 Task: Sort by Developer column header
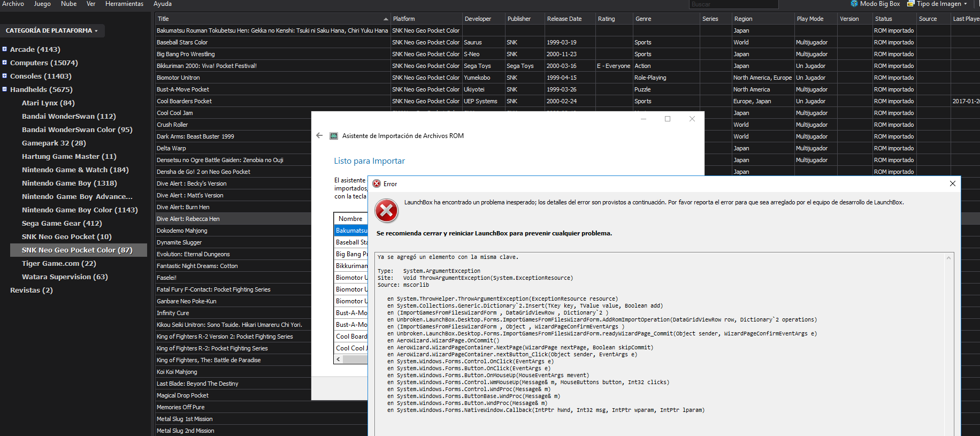pyautogui.click(x=483, y=19)
